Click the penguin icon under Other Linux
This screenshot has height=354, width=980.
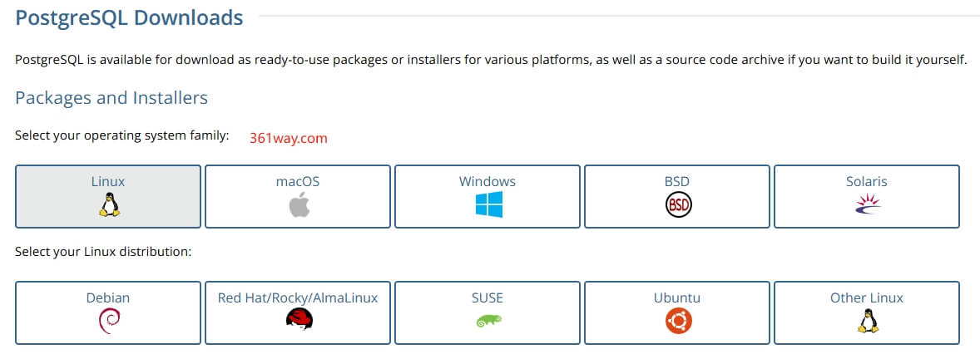pos(868,322)
